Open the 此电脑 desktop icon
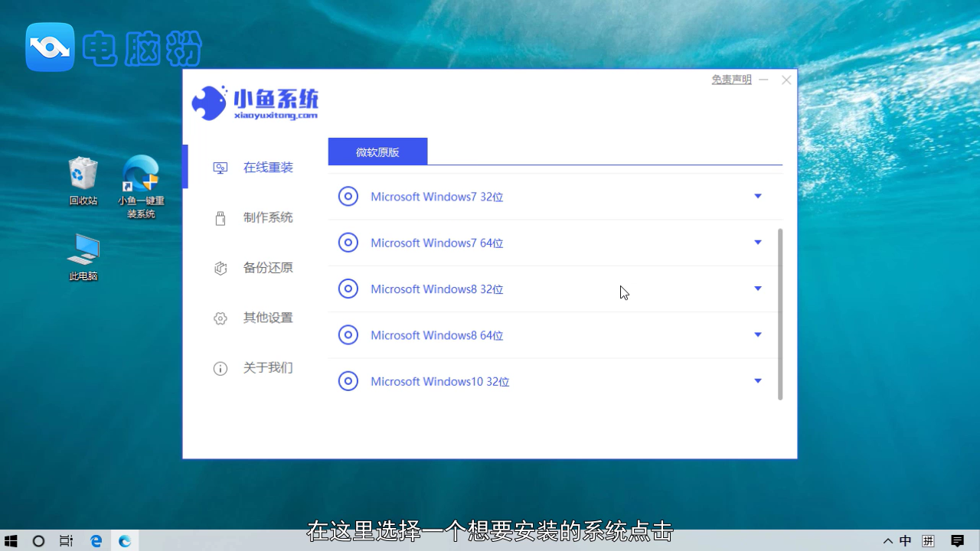 83,257
